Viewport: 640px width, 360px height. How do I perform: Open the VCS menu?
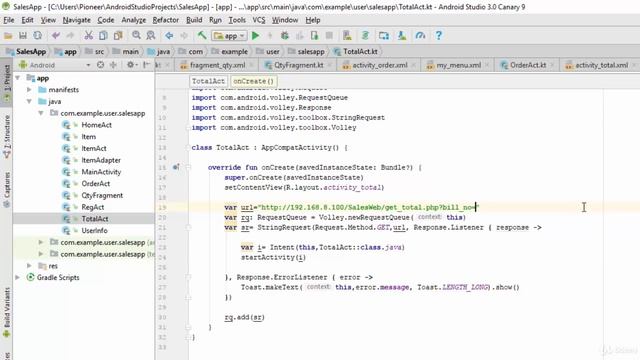(259, 20)
